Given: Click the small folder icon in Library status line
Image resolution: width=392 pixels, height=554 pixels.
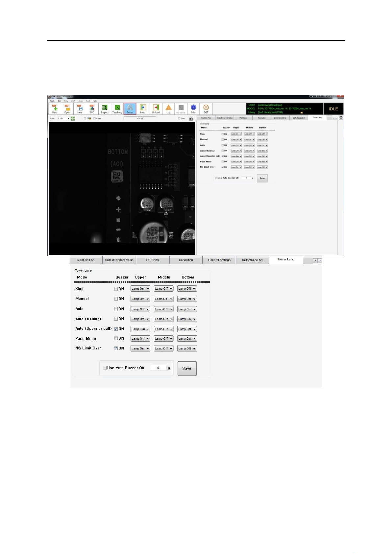Looking at the screenshot, I should click(301, 112).
